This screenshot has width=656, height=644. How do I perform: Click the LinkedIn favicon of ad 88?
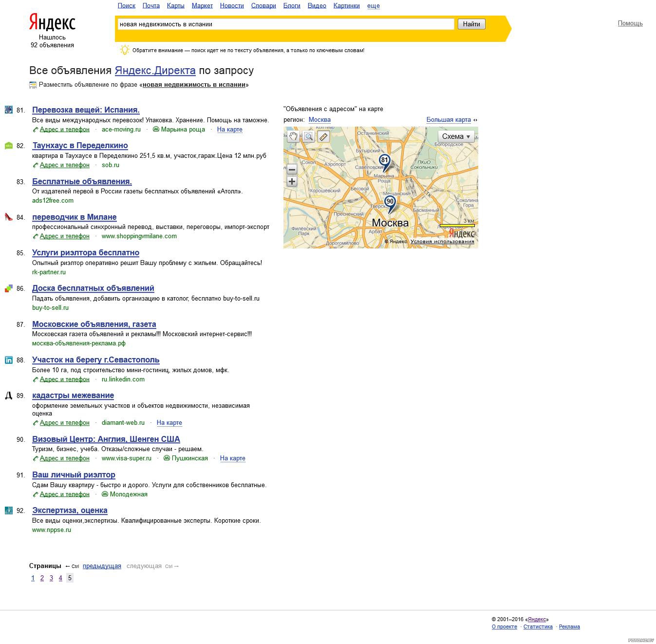click(9, 360)
